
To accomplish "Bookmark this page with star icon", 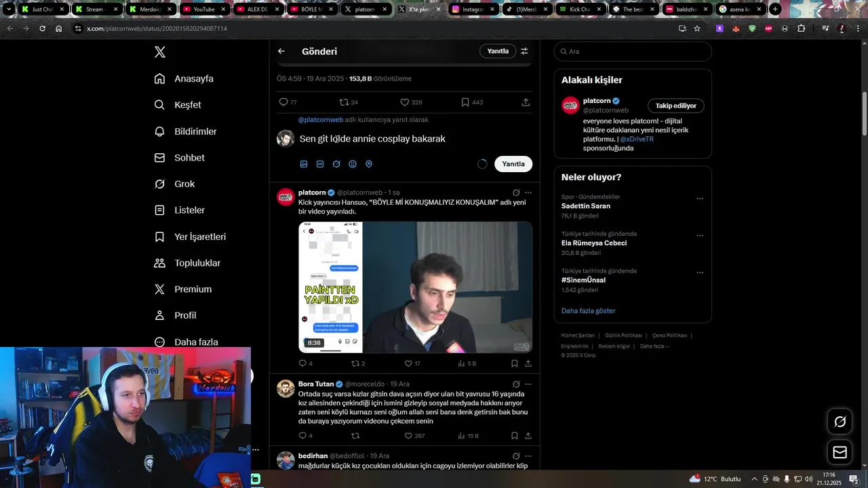I will 696,28.
